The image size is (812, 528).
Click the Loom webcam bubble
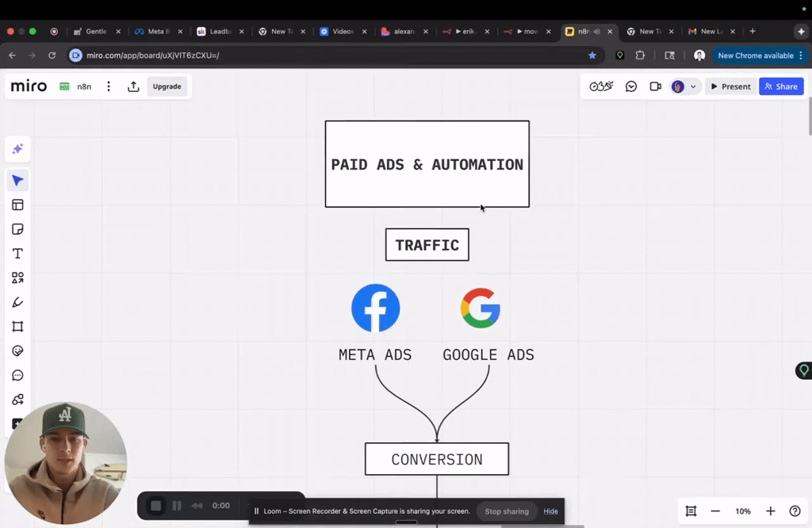pos(65,463)
